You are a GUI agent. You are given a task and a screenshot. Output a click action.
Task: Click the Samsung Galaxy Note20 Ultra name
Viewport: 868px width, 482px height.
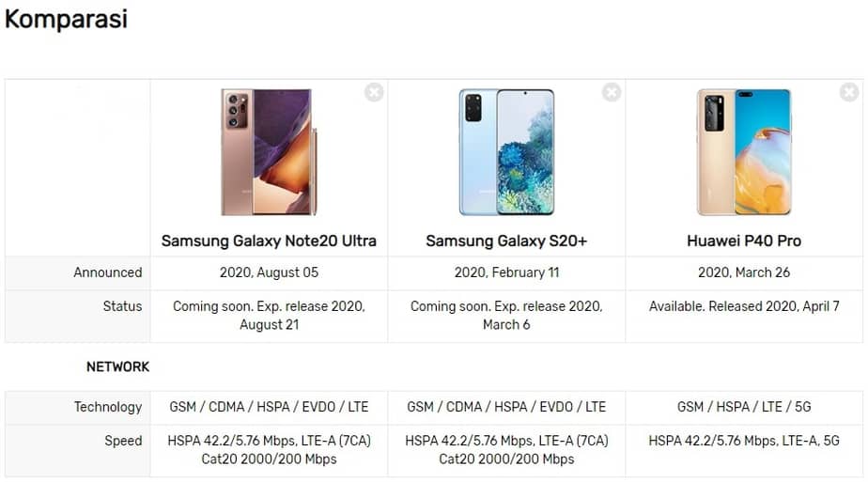[269, 241]
